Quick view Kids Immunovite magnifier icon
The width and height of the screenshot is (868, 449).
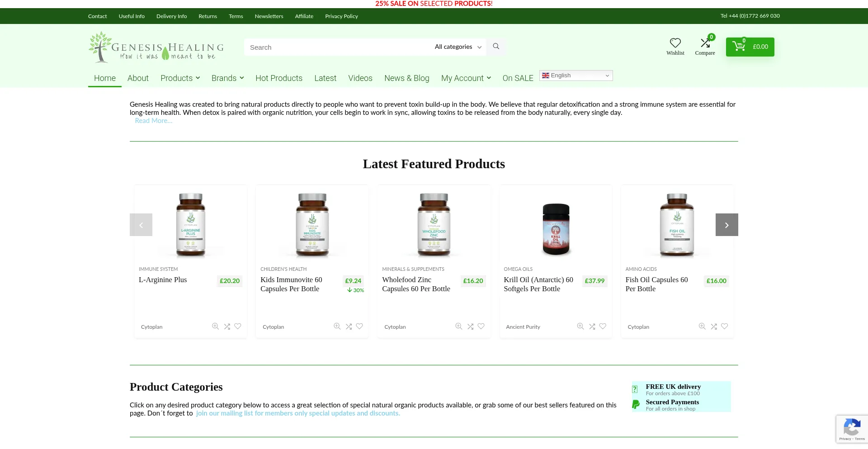click(337, 326)
